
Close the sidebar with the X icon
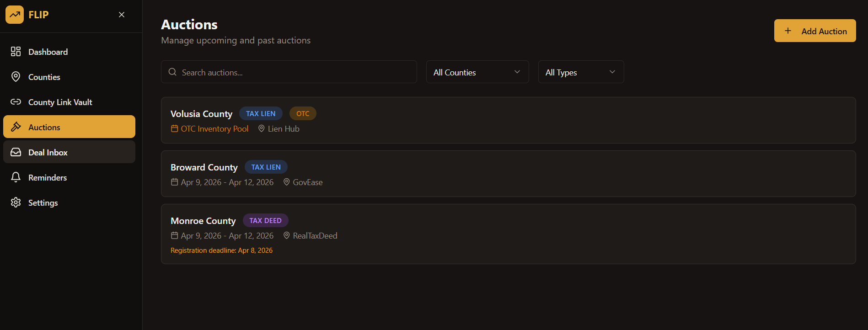[122, 15]
